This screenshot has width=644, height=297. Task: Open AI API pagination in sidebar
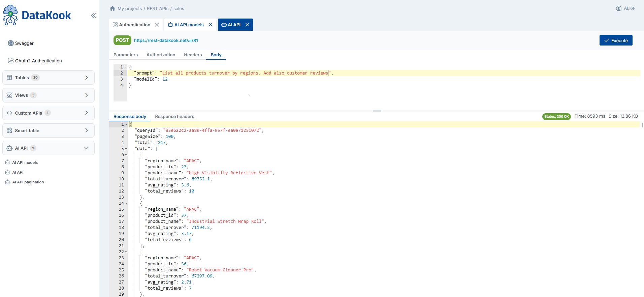pos(28,182)
